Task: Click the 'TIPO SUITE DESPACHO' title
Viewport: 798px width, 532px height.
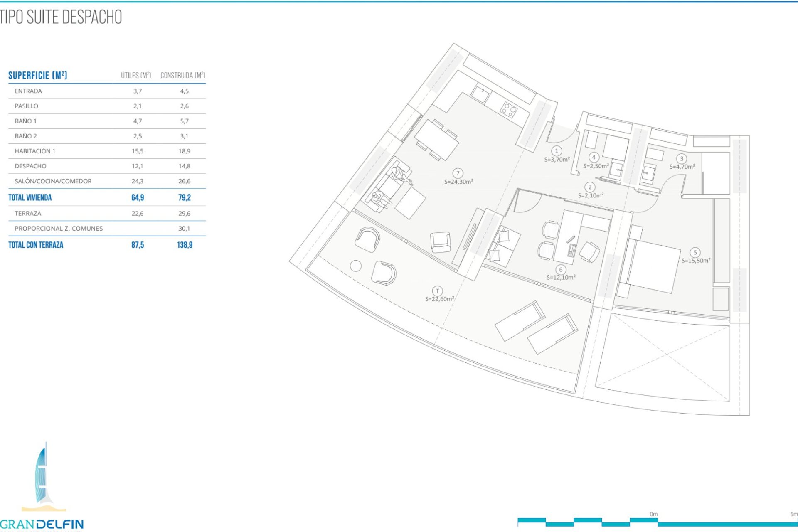Action: pos(61,17)
